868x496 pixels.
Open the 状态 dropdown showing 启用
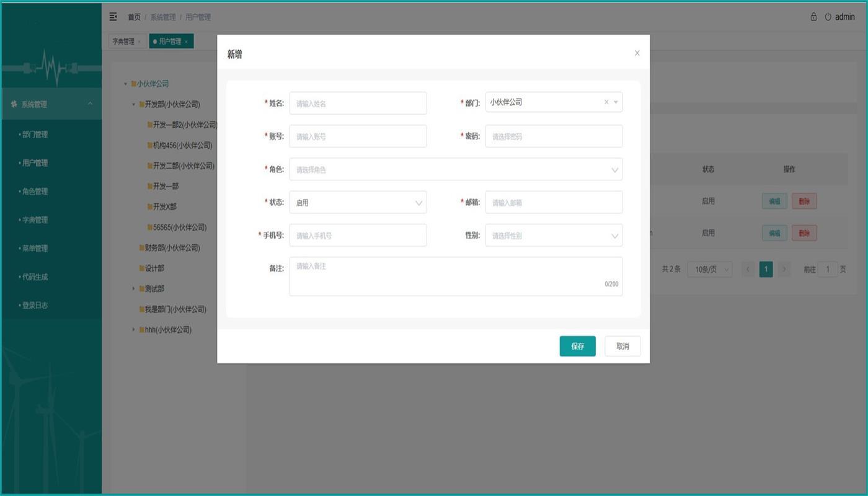(358, 203)
